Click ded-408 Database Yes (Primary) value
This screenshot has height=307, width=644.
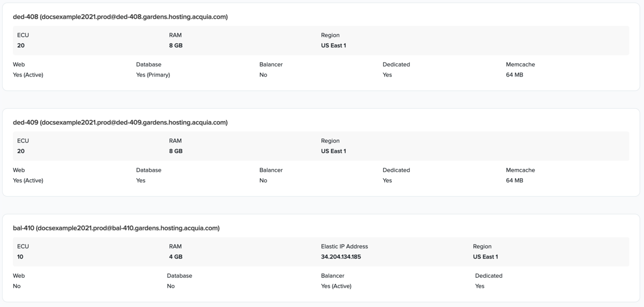tap(153, 75)
